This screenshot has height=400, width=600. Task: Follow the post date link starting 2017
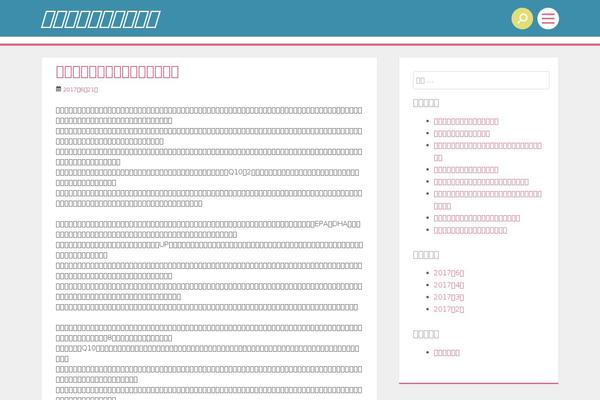click(80, 90)
